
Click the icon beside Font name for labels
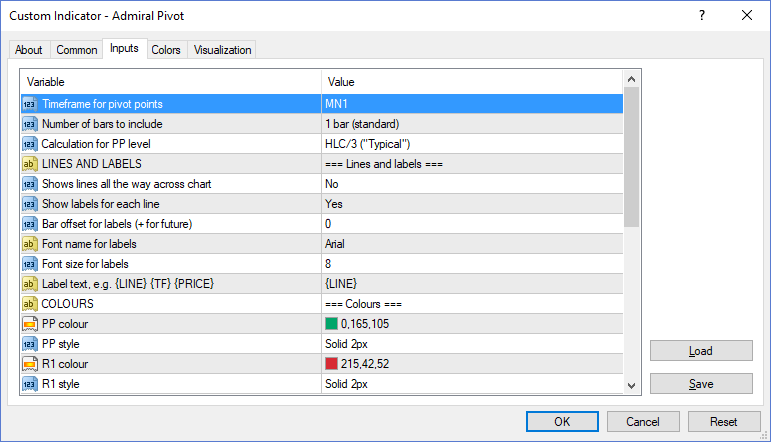click(29, 244)
